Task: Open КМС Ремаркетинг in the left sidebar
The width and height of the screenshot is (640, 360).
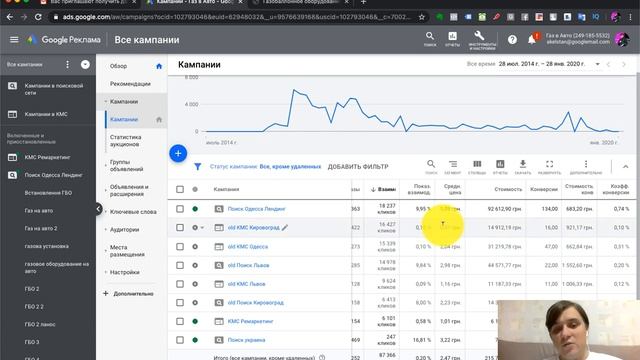Action: point(47,157)
